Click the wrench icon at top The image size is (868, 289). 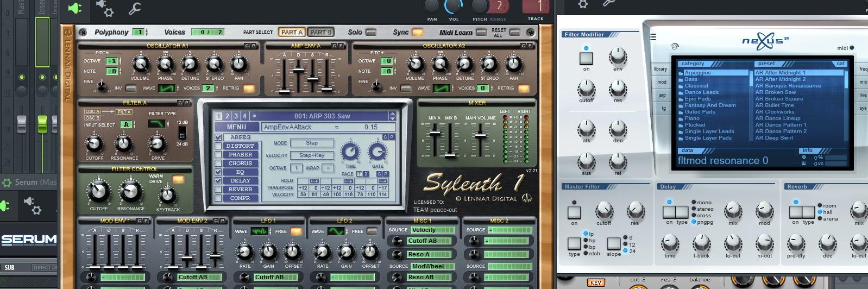(134, 8)
